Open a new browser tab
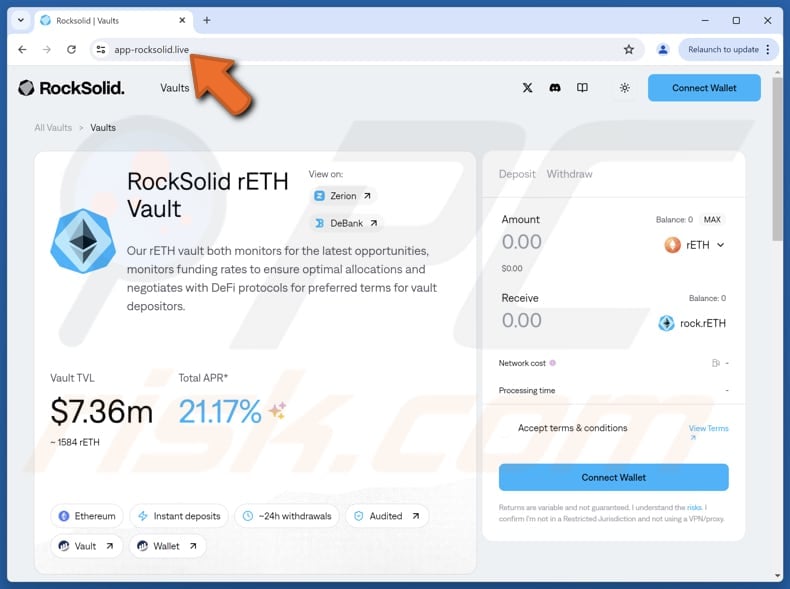The image size is (790, 589). [x=207, y=20]
